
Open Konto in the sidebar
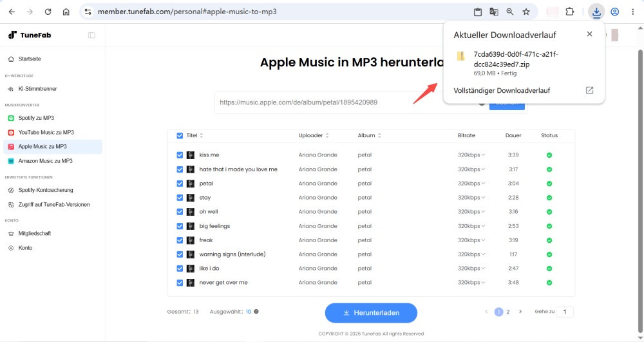coord(53,248)
